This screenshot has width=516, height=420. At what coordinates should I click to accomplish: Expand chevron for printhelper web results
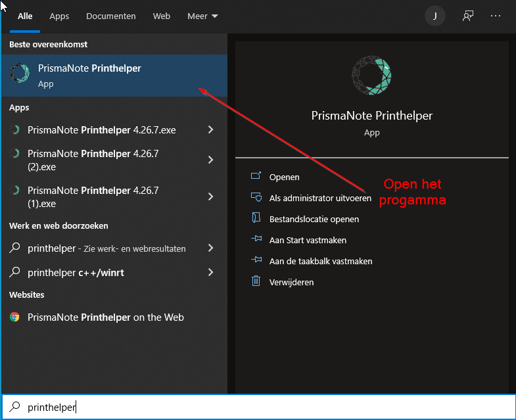tap(211, 248)
